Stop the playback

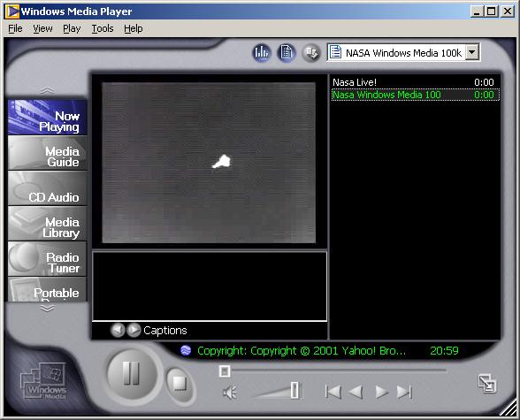(x=180, y=384)
